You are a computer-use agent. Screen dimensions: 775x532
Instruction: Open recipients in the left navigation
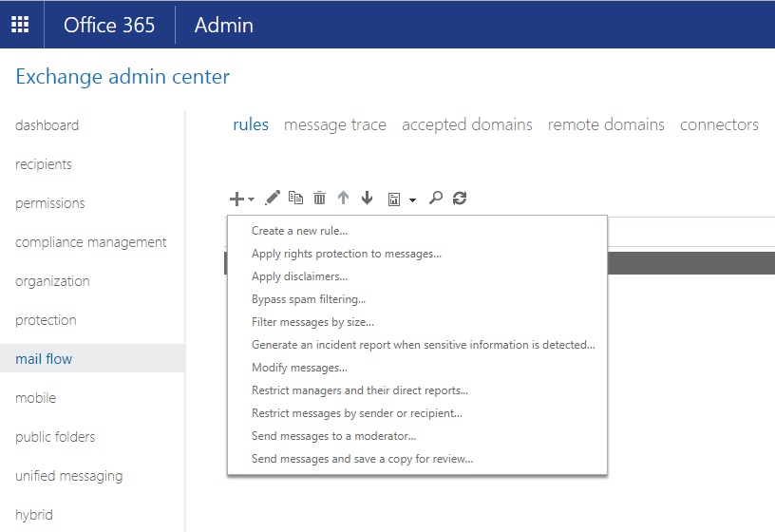[44, 164]
